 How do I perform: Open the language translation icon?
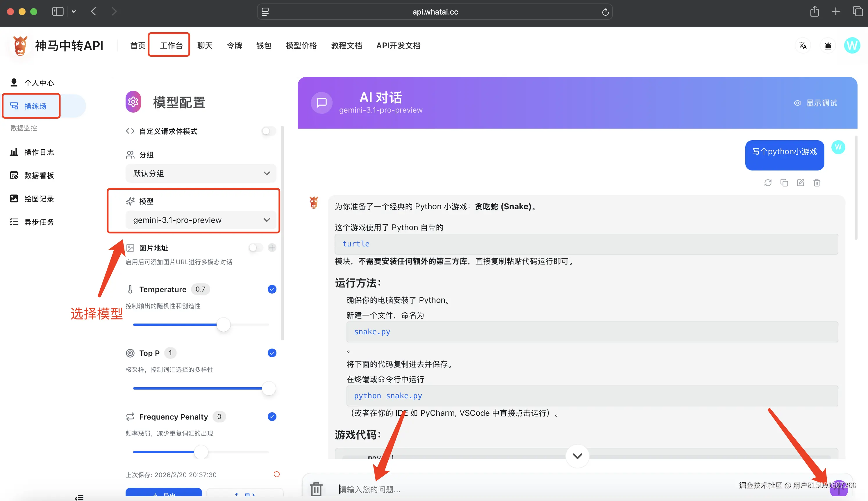803,45
